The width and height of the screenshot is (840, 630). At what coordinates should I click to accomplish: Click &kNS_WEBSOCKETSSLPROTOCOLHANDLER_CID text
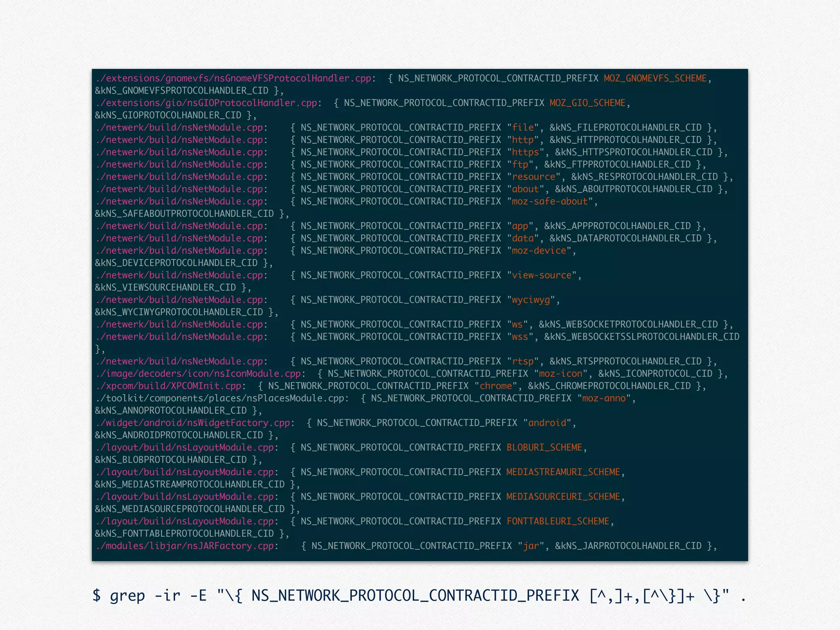642,337
